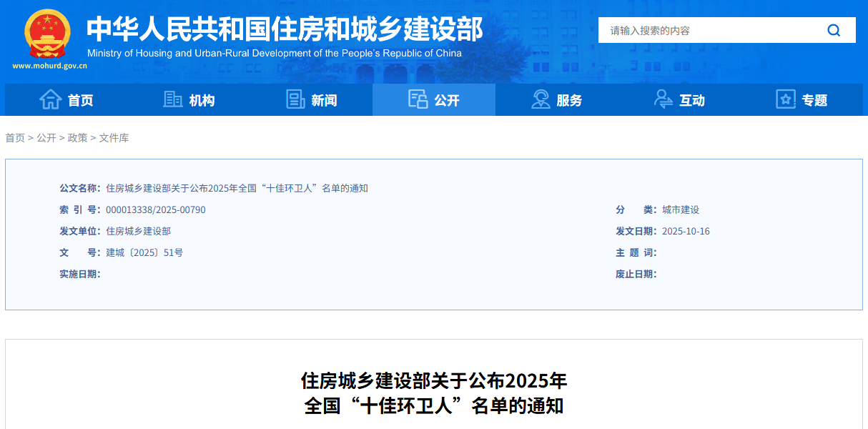
Task: Click the person icon beside 互动
Action: 663,100
